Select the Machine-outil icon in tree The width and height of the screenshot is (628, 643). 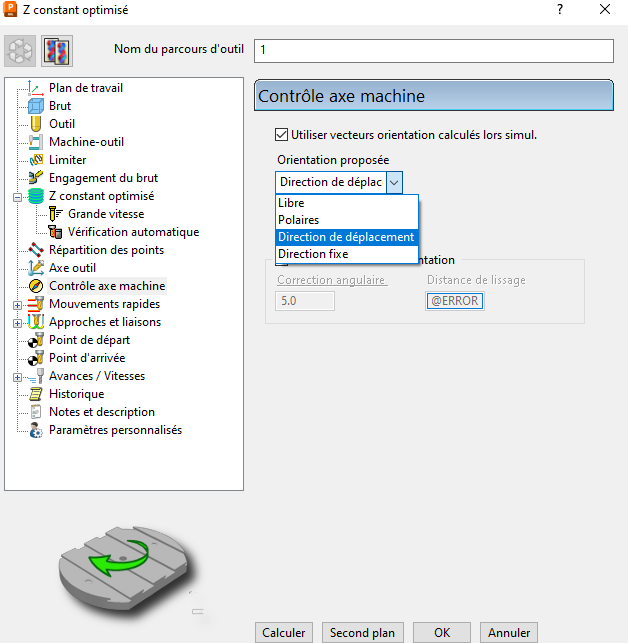(x=36, y=142)
